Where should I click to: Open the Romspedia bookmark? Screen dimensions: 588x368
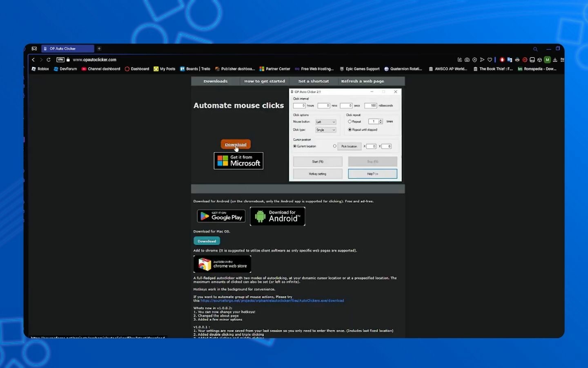pyautogui.click(x=537, y=69)
